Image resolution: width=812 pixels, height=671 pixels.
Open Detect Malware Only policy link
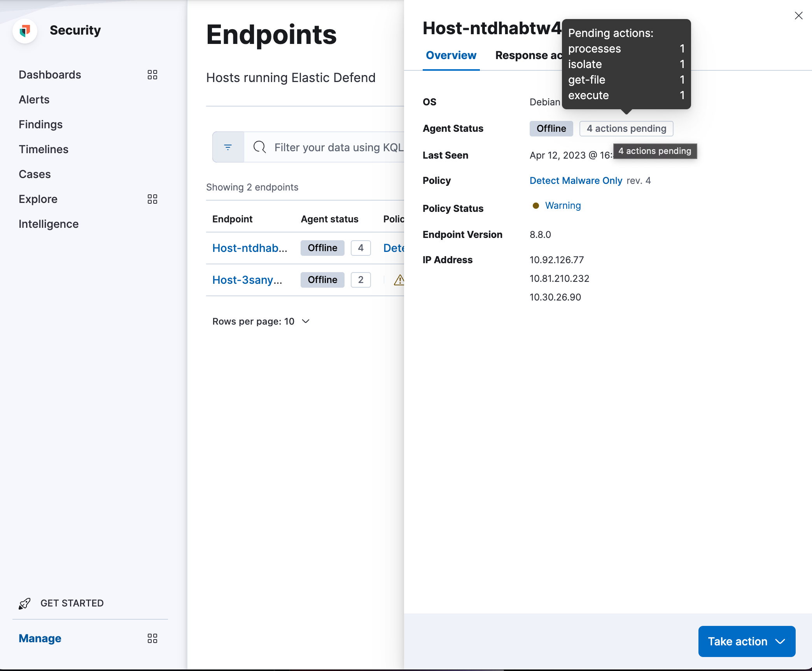tap(576, 181)
